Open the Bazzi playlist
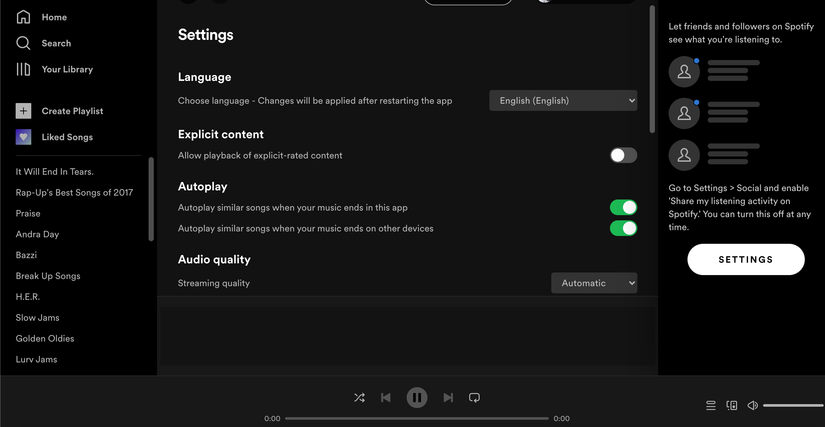825x427 pixels. coord(26,255)
